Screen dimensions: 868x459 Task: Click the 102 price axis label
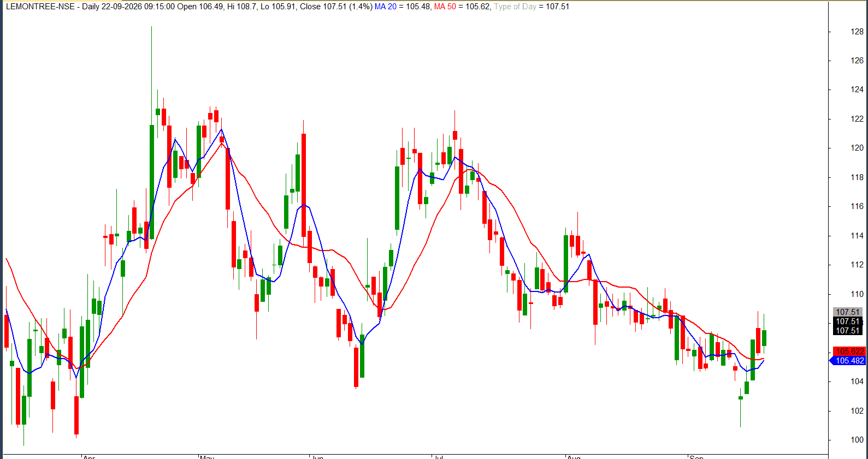point(857,411)
